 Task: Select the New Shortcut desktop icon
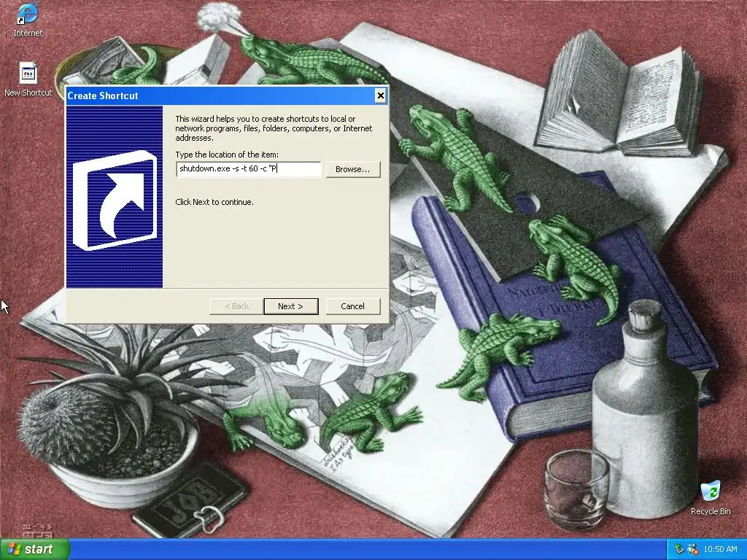click(28, 79)
